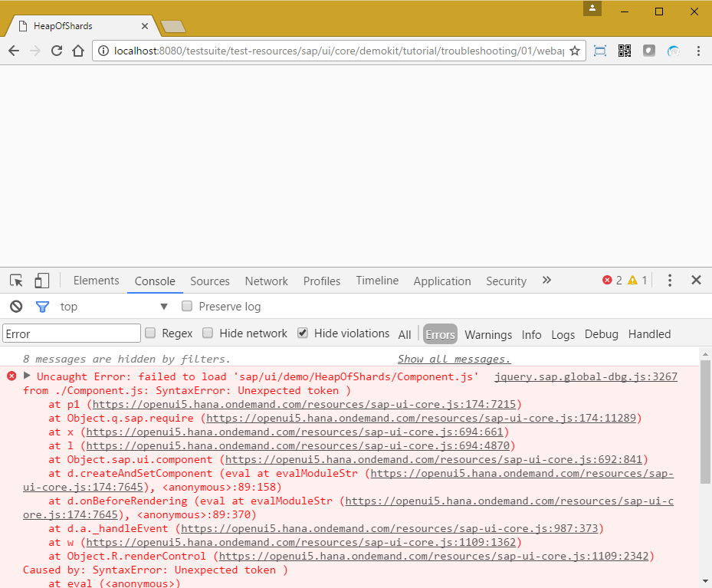Click the Chrome user profile button

point(592,8)
